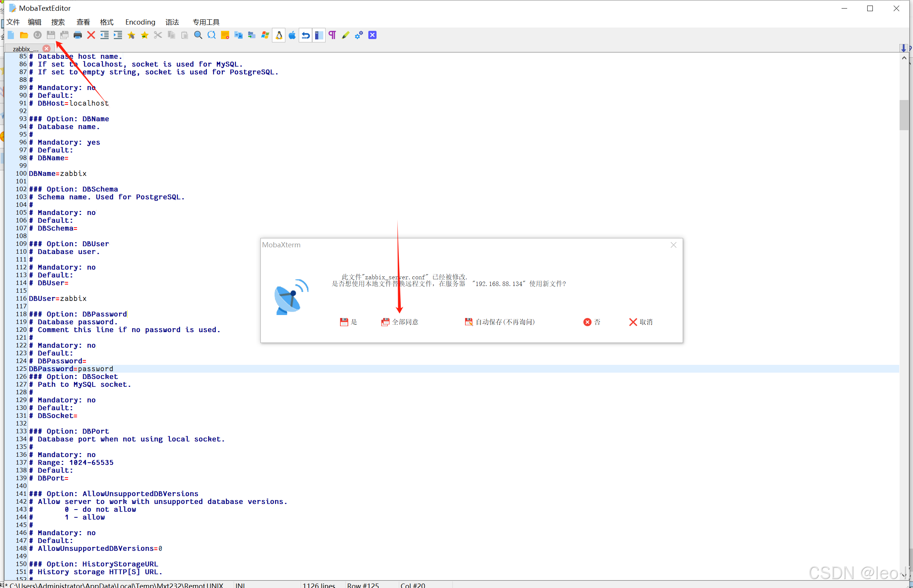This screenshot has height=588, width=913.
Task: Click the Print document icon
Action: 77,35
